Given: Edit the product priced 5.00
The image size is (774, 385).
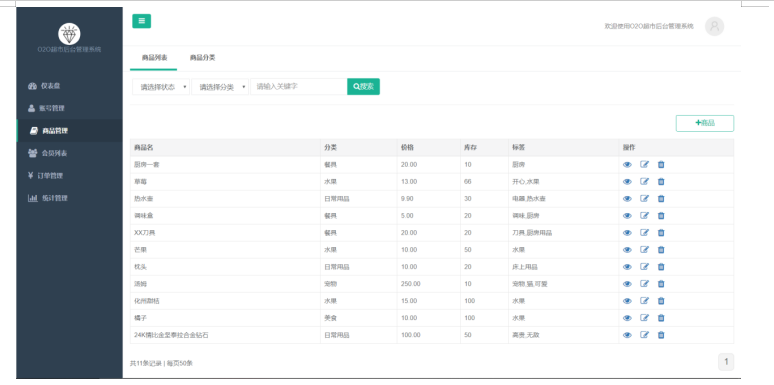Looking at the screenshot, I should pyautogui.click(x=644, y=215).
